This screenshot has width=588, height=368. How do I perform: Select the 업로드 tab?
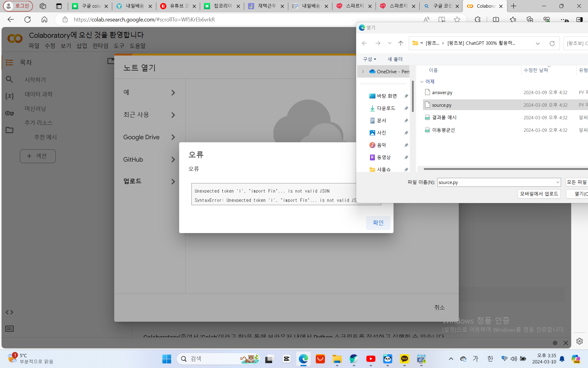point(150,181)
